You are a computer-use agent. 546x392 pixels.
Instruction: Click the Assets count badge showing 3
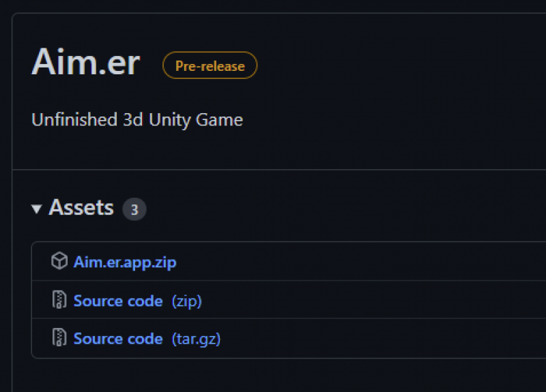coord(134,209)
